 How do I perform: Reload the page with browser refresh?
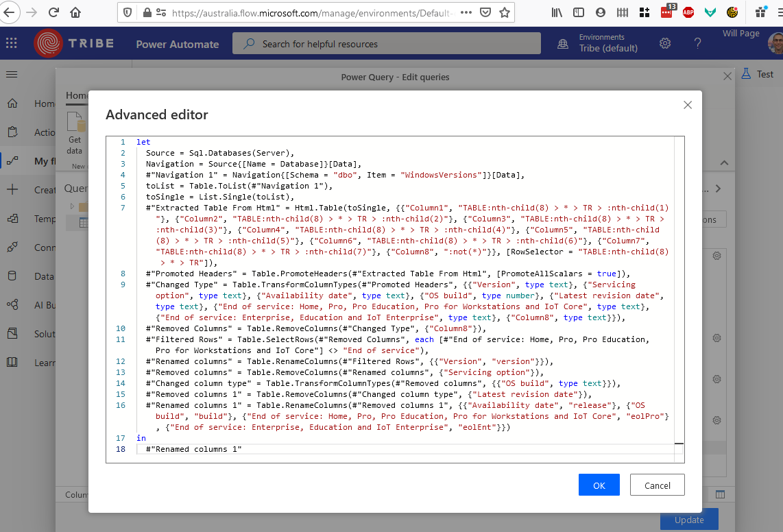pyautogui.click(x=53, y=12)
